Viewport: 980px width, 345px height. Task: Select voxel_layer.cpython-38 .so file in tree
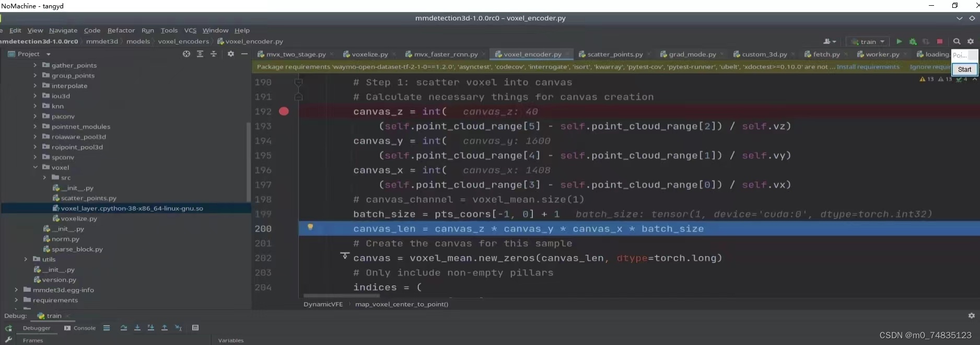132,208
